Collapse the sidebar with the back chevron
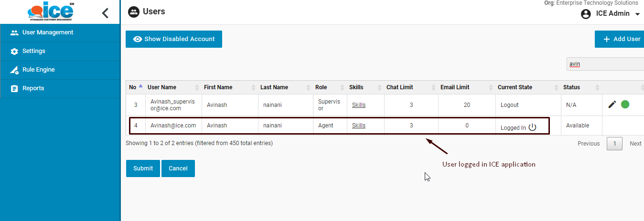Image resolution: width=644 pixels, height=221 pixels. pyautogui.click(x=106, y=13)
